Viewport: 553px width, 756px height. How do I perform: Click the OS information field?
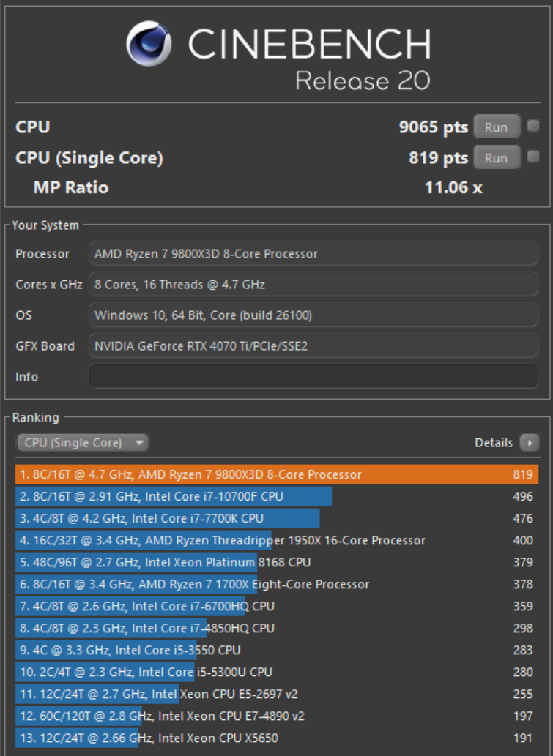click(313, 315)
